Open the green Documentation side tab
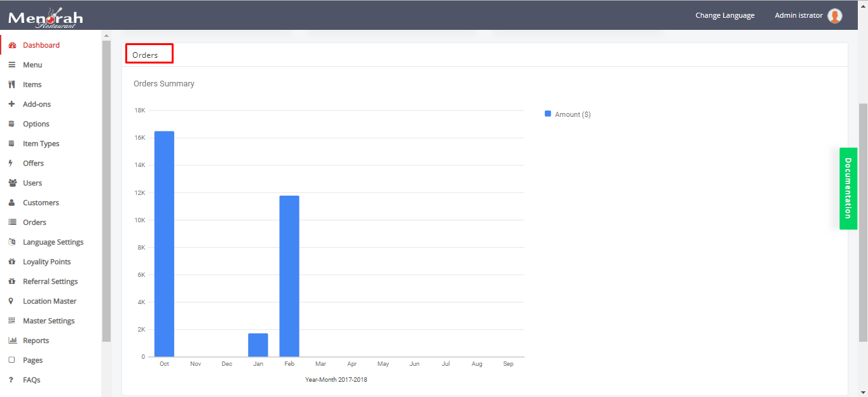This screenshot has height=397, width=868. (x=848, y=188)
